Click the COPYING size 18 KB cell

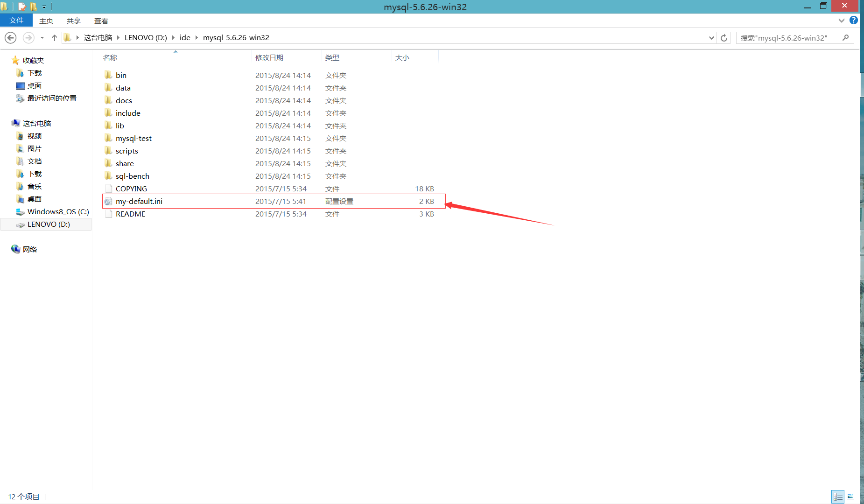coord(424,189)
